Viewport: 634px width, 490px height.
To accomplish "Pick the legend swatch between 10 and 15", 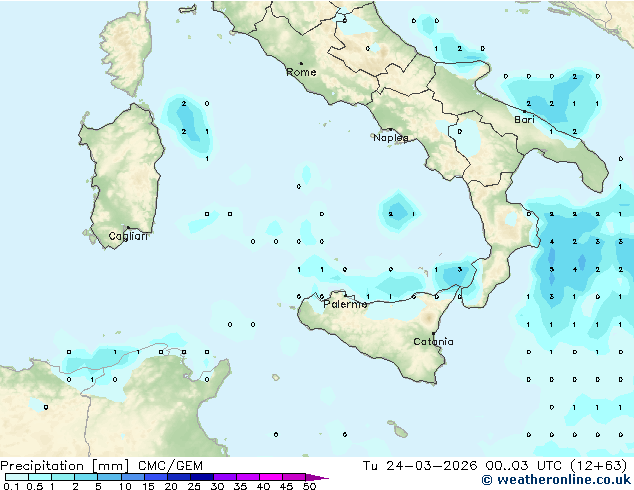I will point(132,477).
